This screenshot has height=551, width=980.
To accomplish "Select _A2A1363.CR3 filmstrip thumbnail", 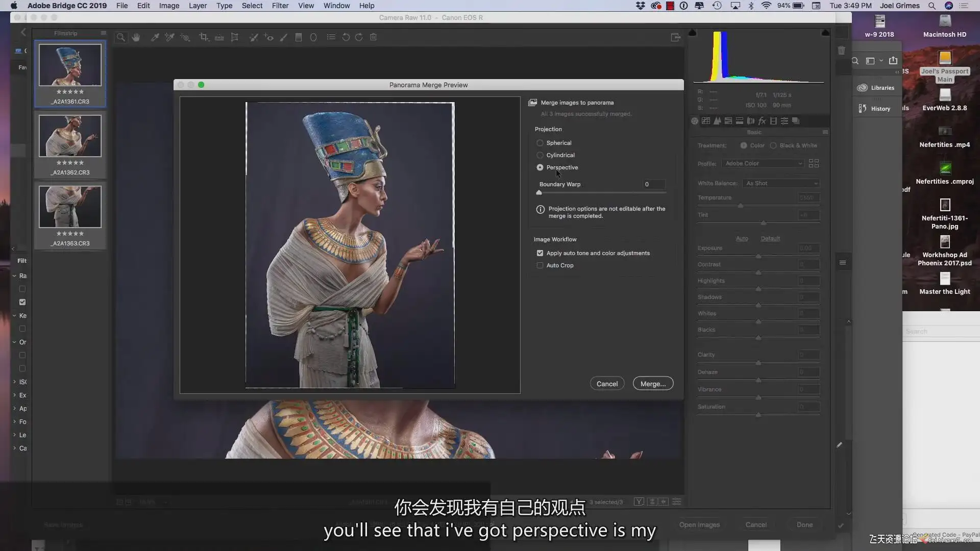I will tap(70, 207).
